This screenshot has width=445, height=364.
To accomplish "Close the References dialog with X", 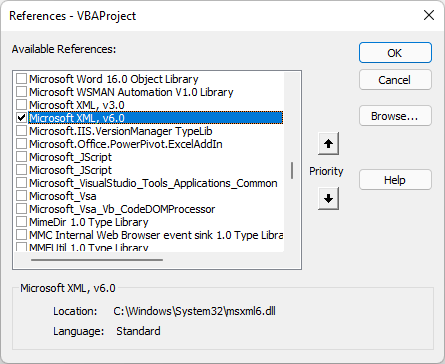I will click(x=429, y=15).
